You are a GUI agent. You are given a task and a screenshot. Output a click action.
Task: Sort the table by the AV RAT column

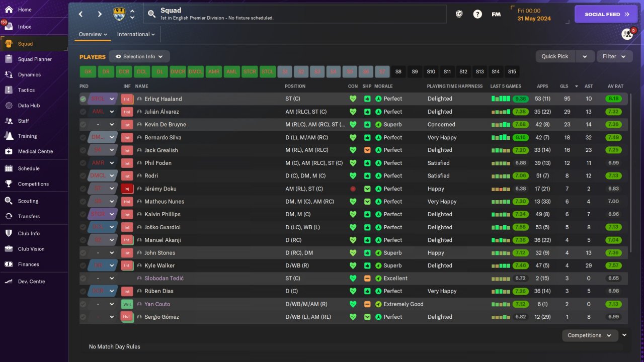[x=615, y=86]
